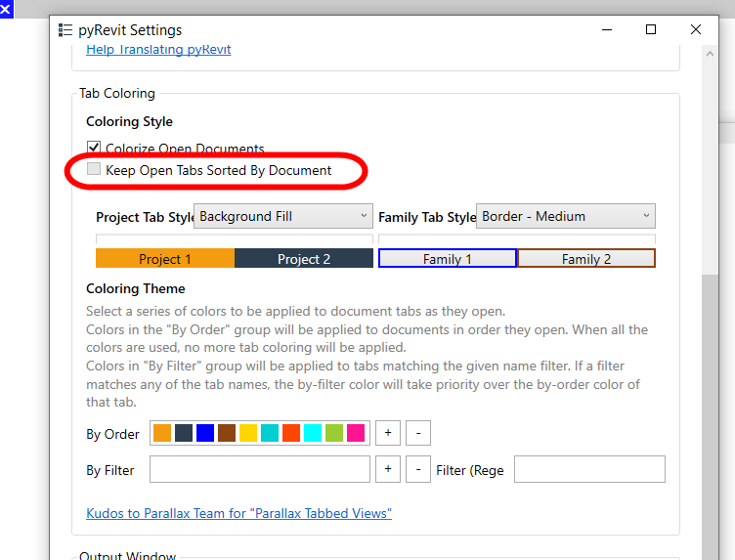The height and width of the screenshot is (560, 735).
Task: Pick the lime green By Order swatch
Action: [334, 433]
